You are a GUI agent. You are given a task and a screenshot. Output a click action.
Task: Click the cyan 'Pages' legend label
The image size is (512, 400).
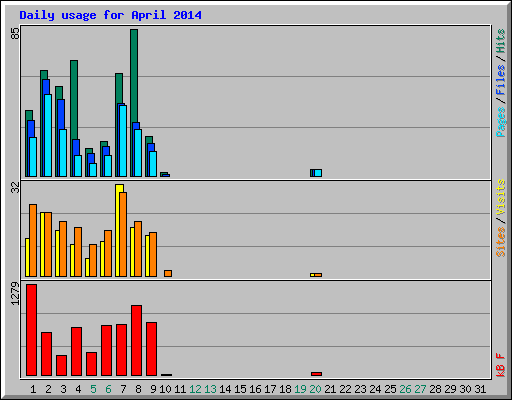coord(501,122)
